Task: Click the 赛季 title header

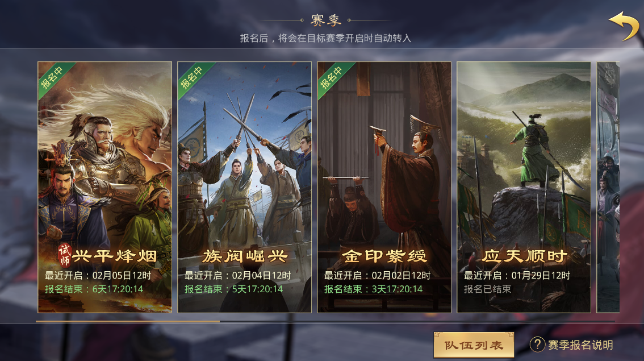Action: coord(325,20)
